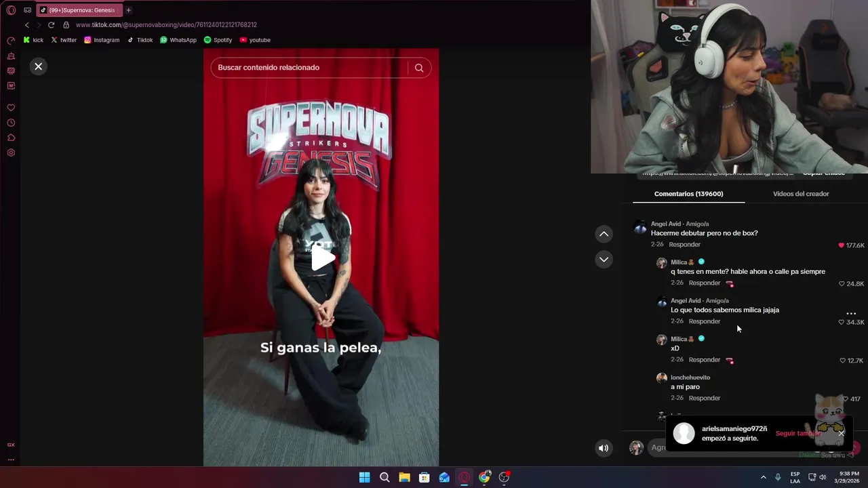Screen dimensions: 868x488
Task: Open a new browser tab
Action: (128, 10)
